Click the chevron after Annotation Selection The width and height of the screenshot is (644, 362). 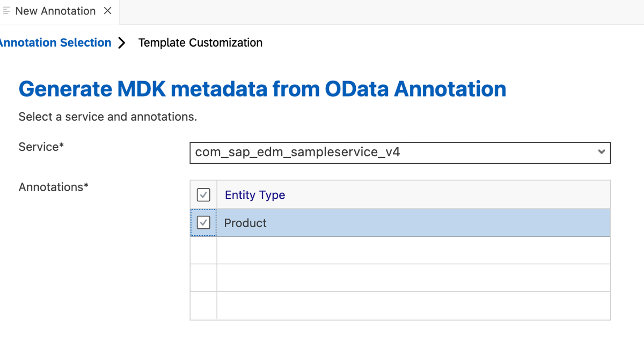tap(122, 43)
